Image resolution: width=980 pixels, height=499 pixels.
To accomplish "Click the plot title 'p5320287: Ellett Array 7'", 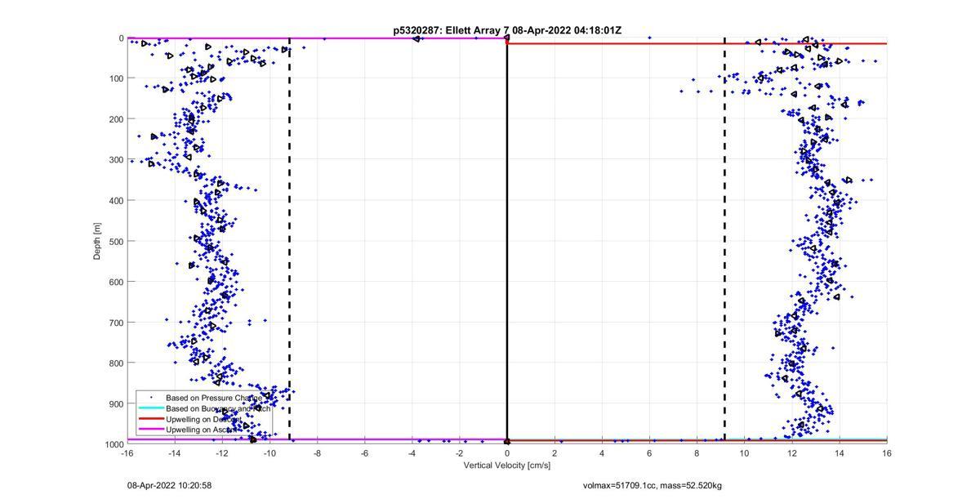I will (x=452, y=30).
